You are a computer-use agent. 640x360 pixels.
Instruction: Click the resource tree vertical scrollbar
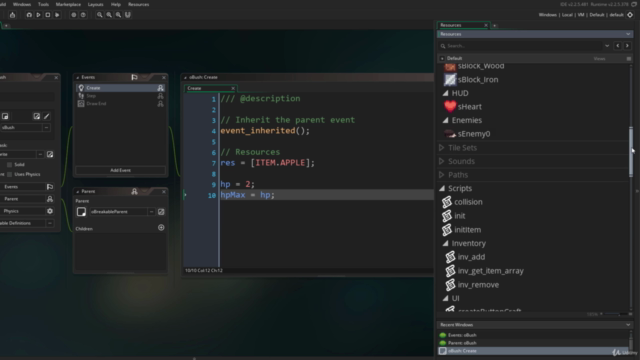click(631, 152)
